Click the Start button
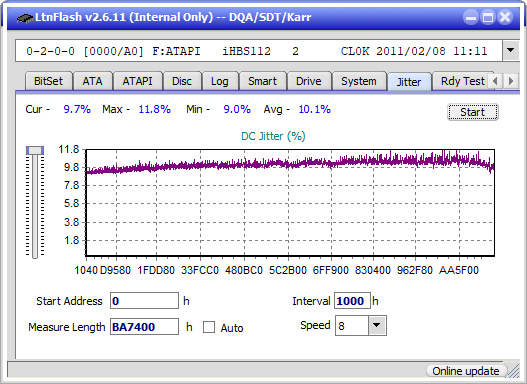527x384 pixels. pyautogui.click(x=473, y=112)
